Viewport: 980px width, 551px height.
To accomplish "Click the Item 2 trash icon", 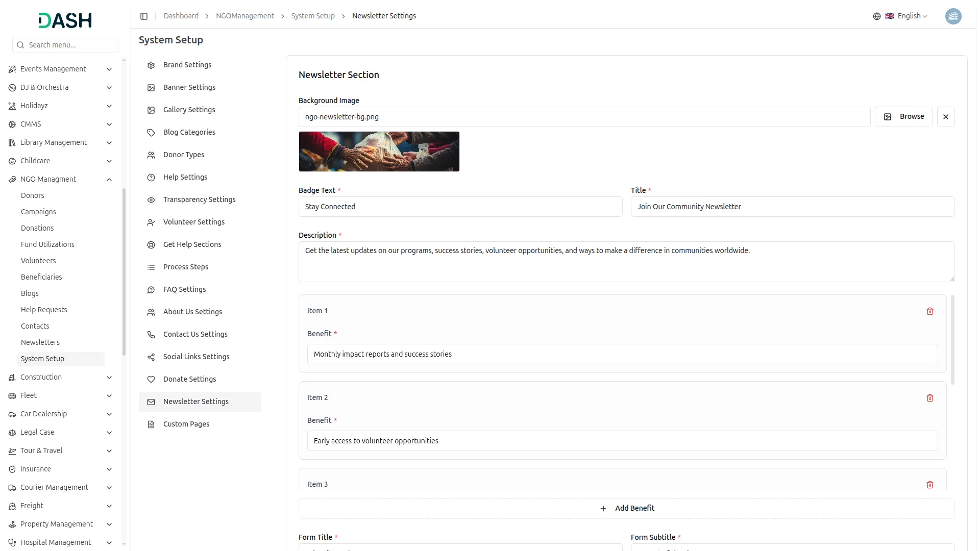I will 929,398.
